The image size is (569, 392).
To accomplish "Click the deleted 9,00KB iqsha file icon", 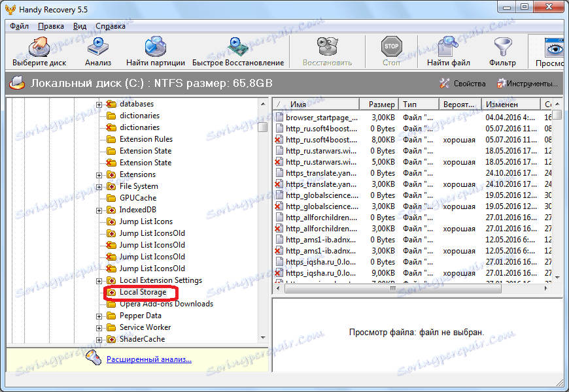I will pos(279,273).
